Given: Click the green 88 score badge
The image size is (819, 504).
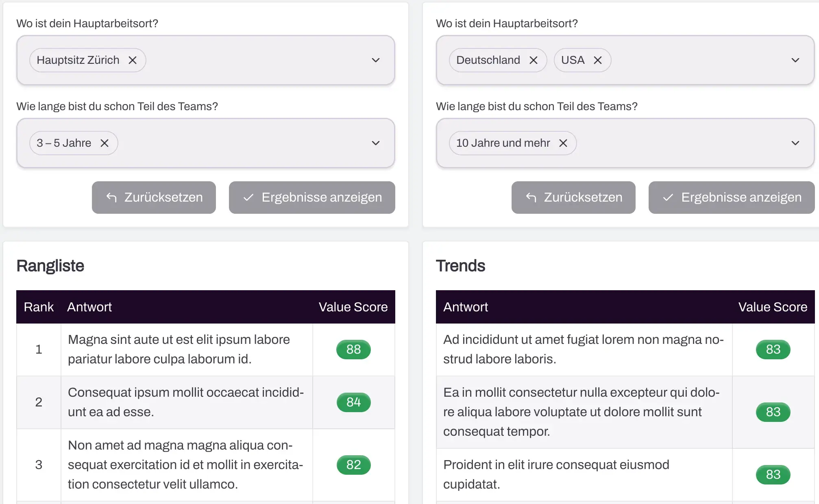Looking at the screenshot, I should tap(353, 350).
